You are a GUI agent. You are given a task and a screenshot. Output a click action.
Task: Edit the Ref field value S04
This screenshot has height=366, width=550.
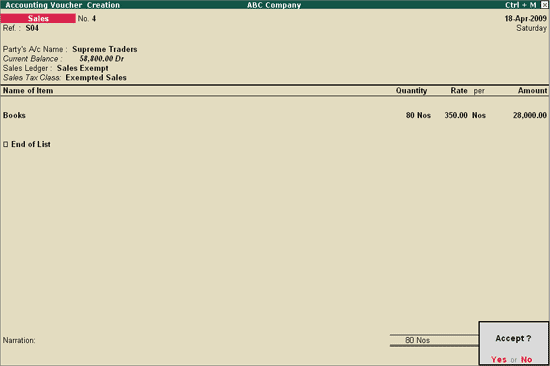(32, 28)
